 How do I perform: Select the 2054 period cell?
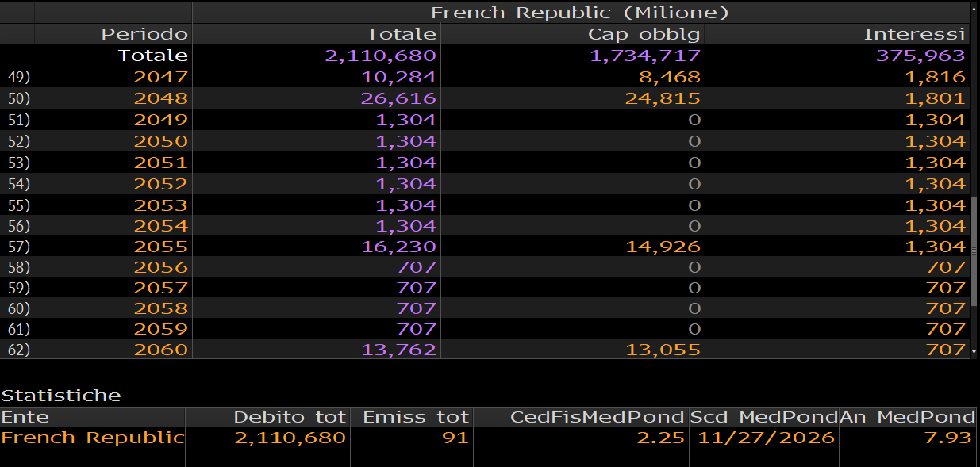[161, 226]
